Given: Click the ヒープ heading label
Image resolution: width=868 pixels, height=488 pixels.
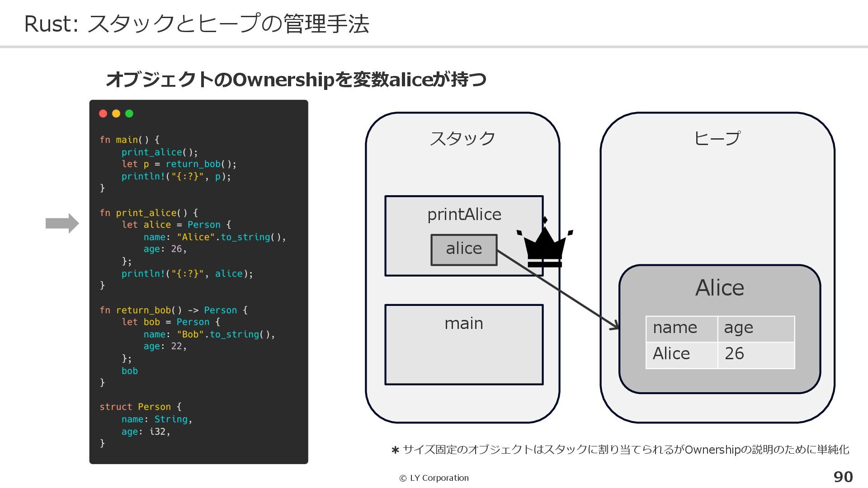Looking at the screenshot, I should pos(717,138).
